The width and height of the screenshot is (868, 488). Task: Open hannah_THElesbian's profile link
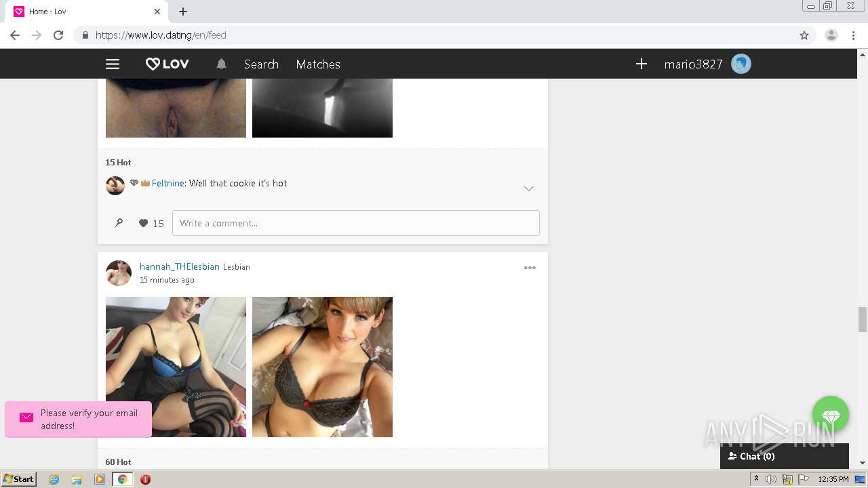(x=180, y=266)
